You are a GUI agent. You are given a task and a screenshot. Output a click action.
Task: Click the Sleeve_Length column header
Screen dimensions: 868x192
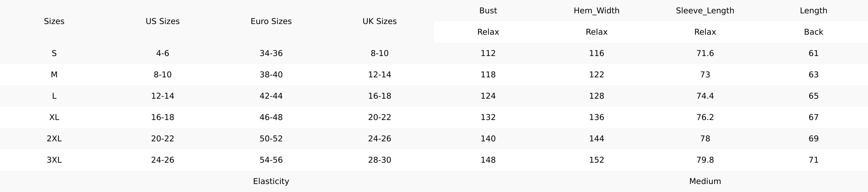point(705,11)
